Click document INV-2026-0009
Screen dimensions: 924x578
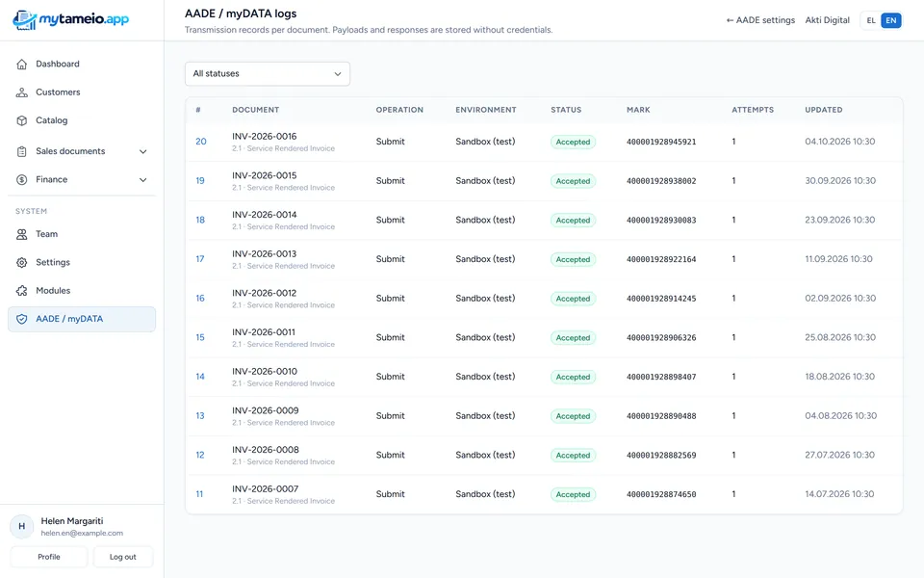(x=266, y=410)
